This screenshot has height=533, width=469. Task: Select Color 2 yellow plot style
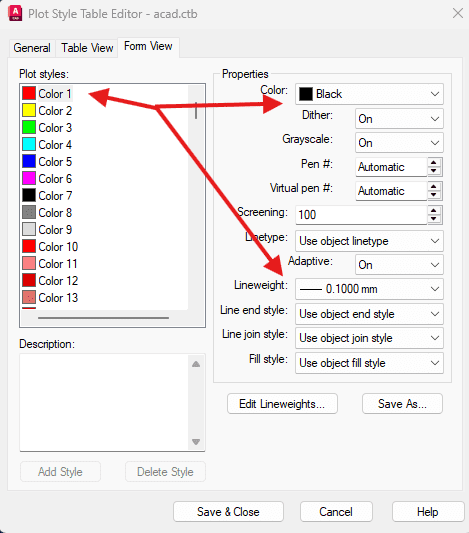click(48, 110)
